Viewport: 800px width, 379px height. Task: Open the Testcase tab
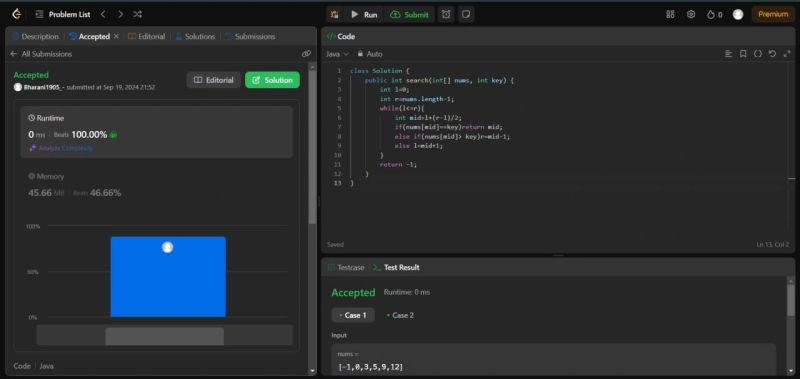[x=346, y=267]
